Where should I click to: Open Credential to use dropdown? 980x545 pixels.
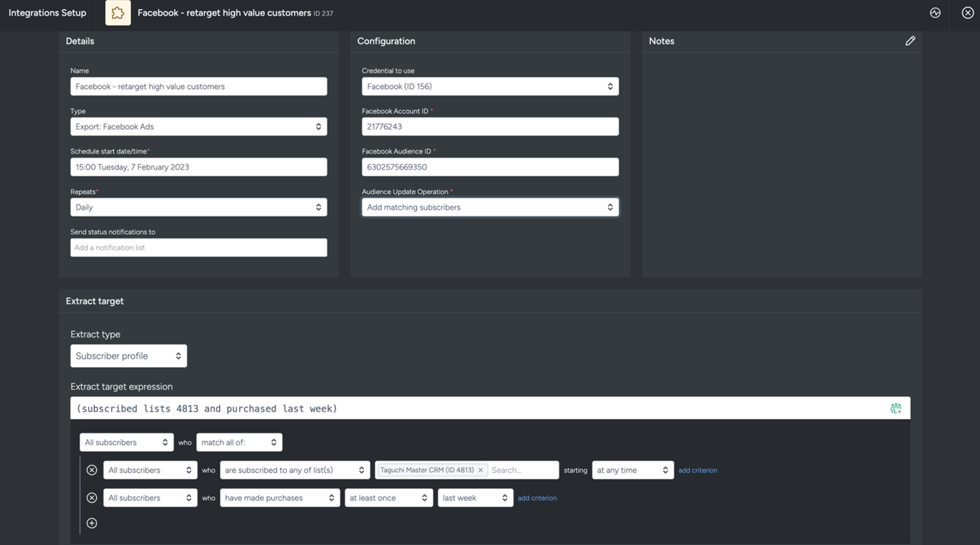point(490,86)
